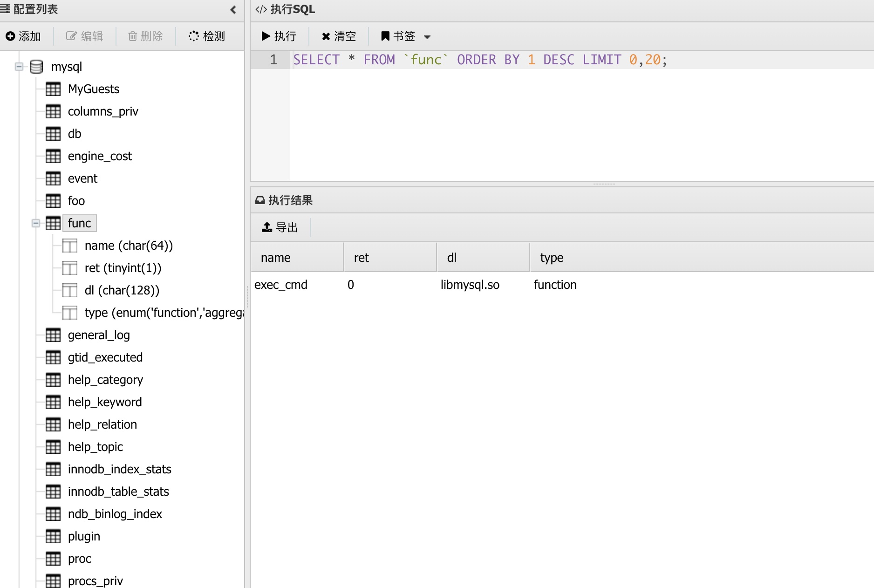Click the Detect (检测) button

[x=207, y=36]
